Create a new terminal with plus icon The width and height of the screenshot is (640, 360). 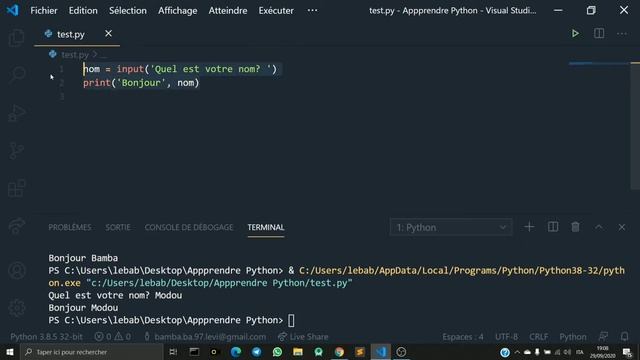[529, 227]
